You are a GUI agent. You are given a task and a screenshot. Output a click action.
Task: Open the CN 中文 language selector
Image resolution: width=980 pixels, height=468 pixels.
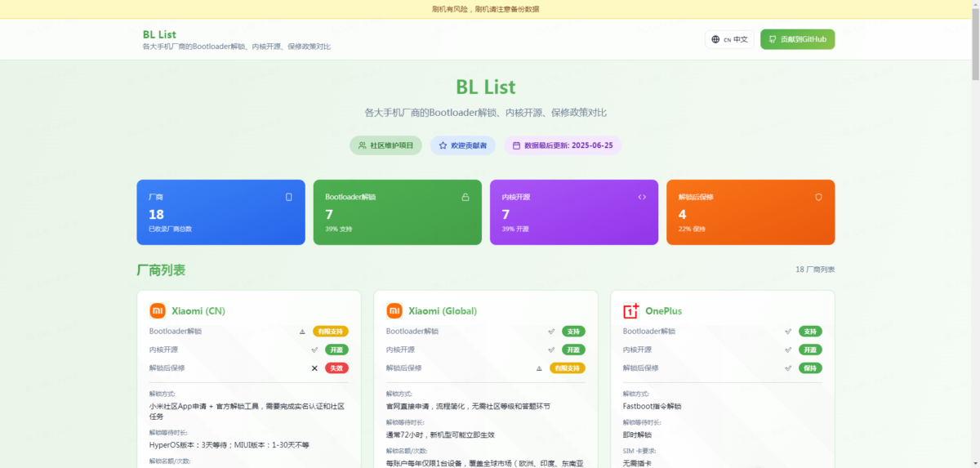click(729, 39)
